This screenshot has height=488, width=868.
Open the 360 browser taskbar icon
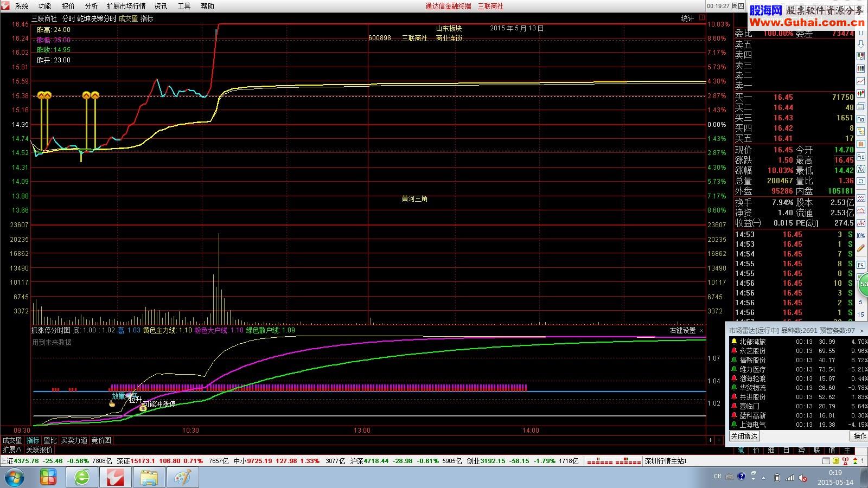pos(82,478)
